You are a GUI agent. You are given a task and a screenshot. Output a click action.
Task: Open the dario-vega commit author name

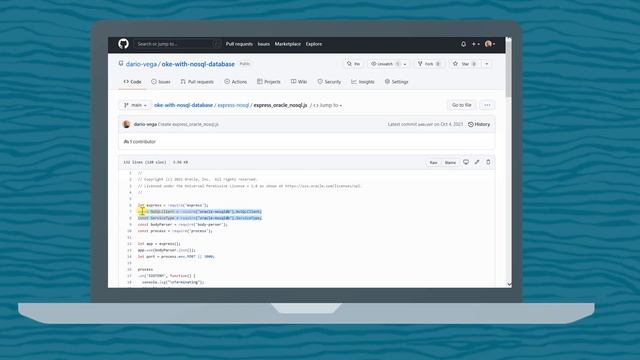tap(145, 124)
